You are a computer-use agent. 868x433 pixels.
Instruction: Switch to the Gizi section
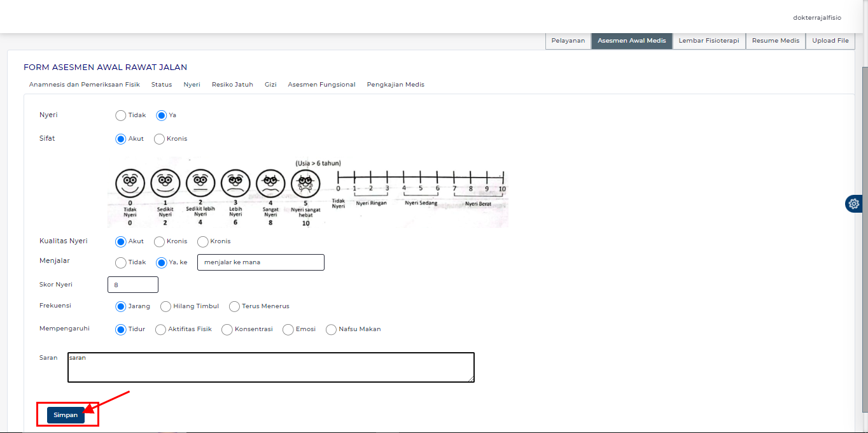click(x=270, y=84)
